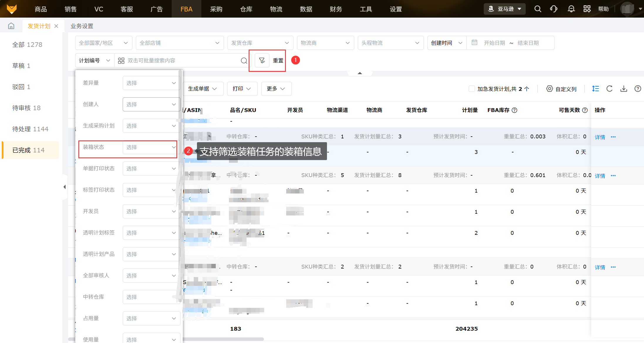Image resolution: width=644 pixels, height=343 pixels.
Task: Open the 全部国家/地区 dropdown
Action: click(103, 43)
